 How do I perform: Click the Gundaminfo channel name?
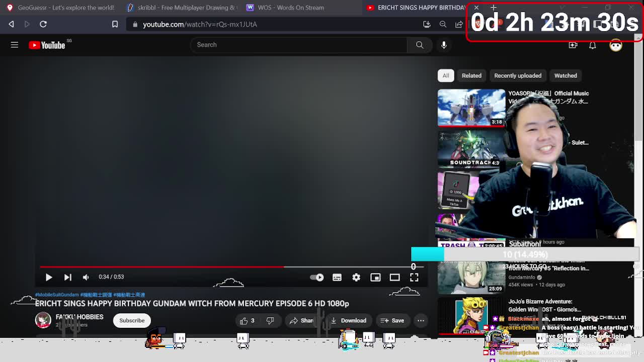[522, 277]
